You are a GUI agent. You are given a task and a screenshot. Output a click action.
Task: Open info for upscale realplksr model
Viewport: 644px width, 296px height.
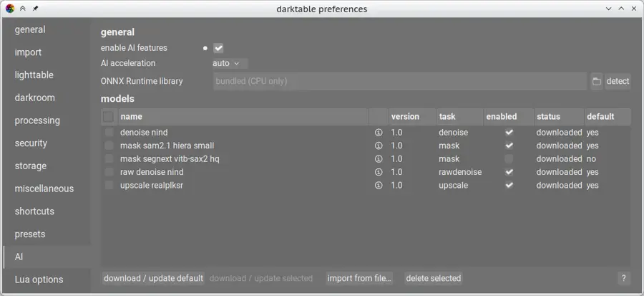pyautogui.click(x=379, y=186)
